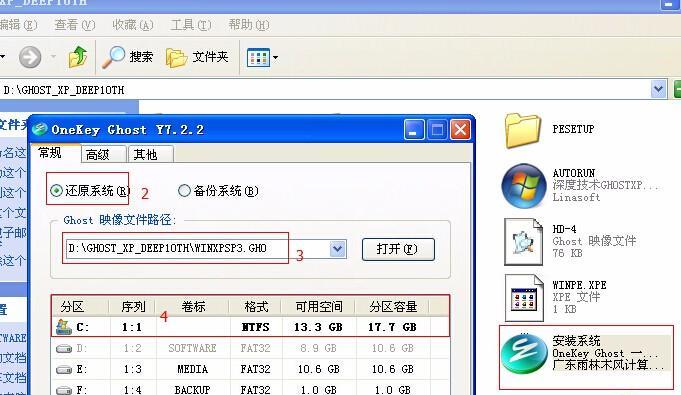Click the MEDIA volume label

click(x=192, y=369)
